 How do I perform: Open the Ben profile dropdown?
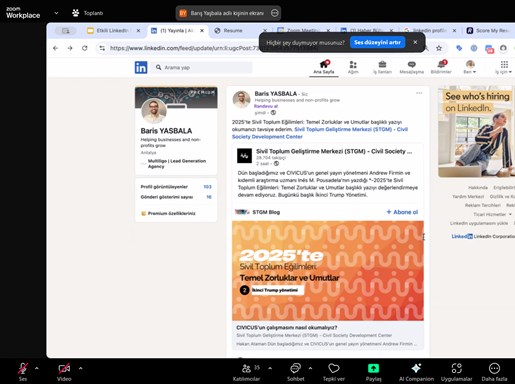pyautogui.click(x=470, y=67)
